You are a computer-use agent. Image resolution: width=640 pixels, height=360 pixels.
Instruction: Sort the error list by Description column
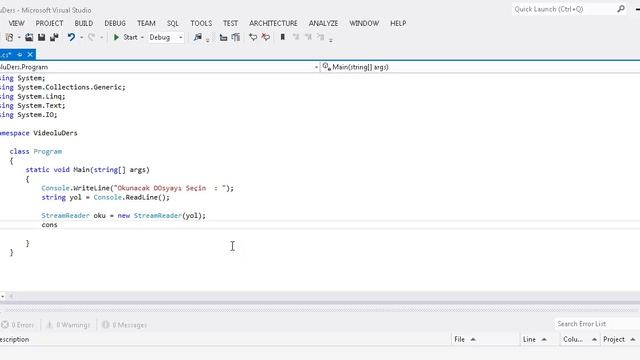15,339
